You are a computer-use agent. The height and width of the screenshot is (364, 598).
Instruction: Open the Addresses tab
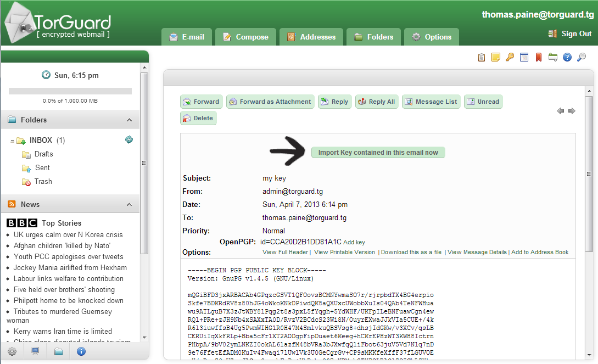[311, 37]
